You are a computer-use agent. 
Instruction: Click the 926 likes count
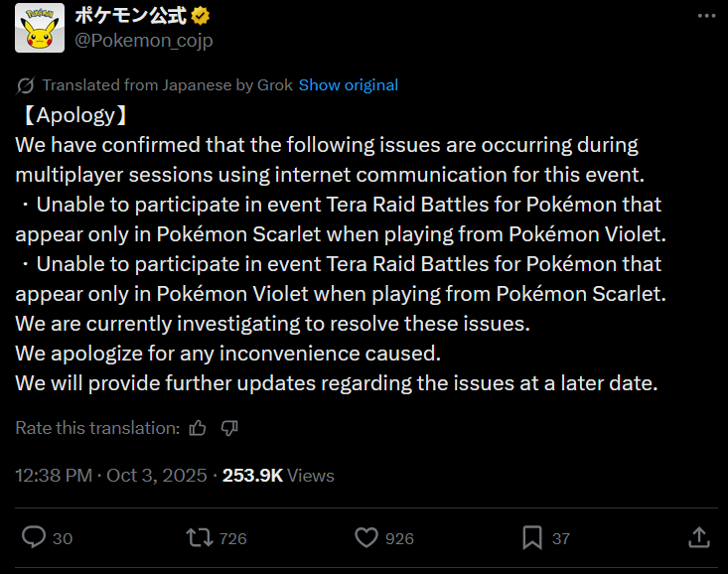[x=399, y=538]
